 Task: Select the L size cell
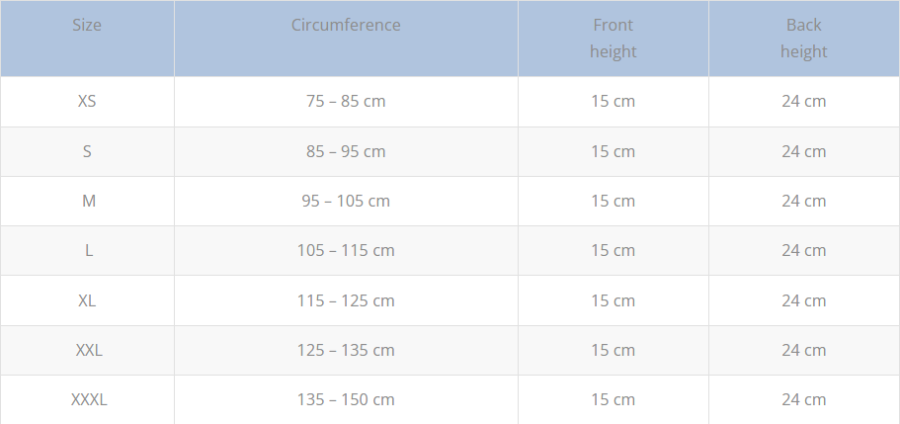coord(87,251)
